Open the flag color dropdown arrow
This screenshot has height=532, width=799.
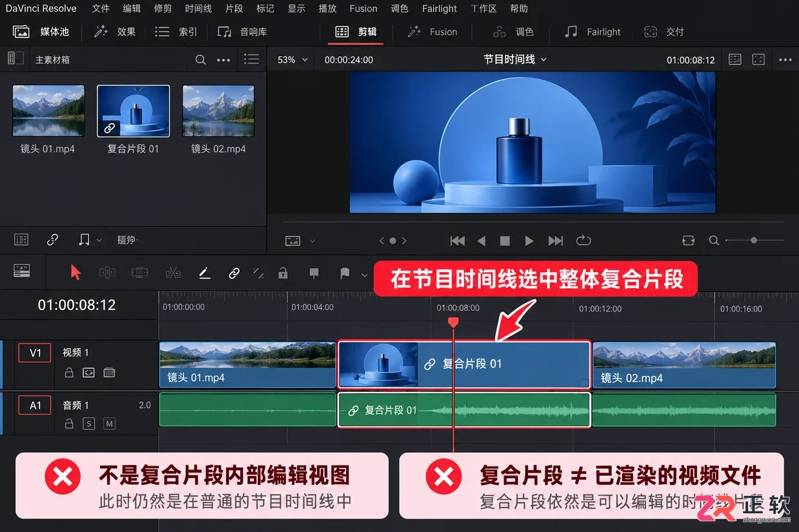(x=364, y=275)
